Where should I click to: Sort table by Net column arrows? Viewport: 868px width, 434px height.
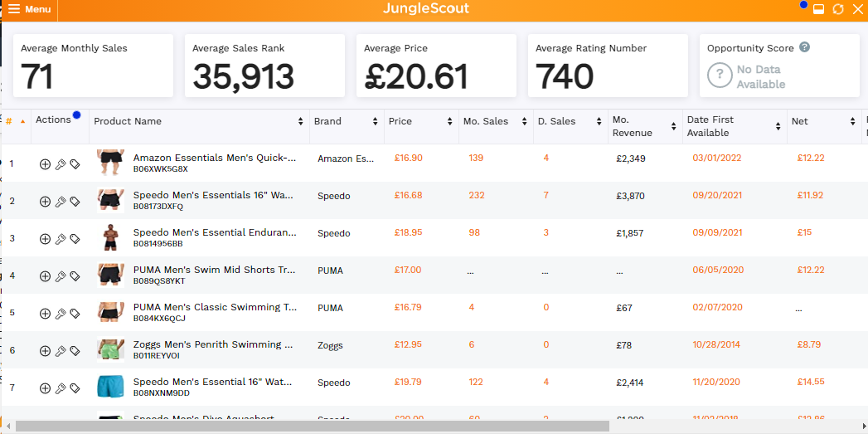(x=852, y=121)
